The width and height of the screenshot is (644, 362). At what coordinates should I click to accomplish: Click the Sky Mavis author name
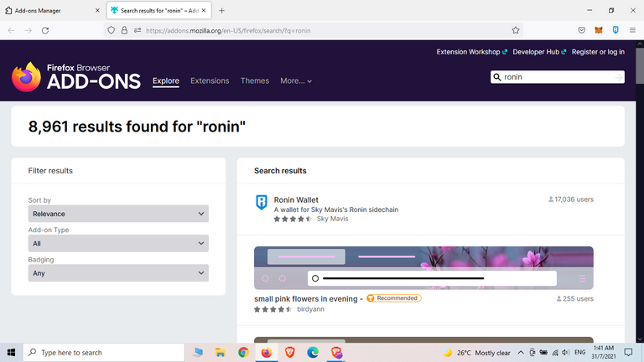click(x=332, y=219)
